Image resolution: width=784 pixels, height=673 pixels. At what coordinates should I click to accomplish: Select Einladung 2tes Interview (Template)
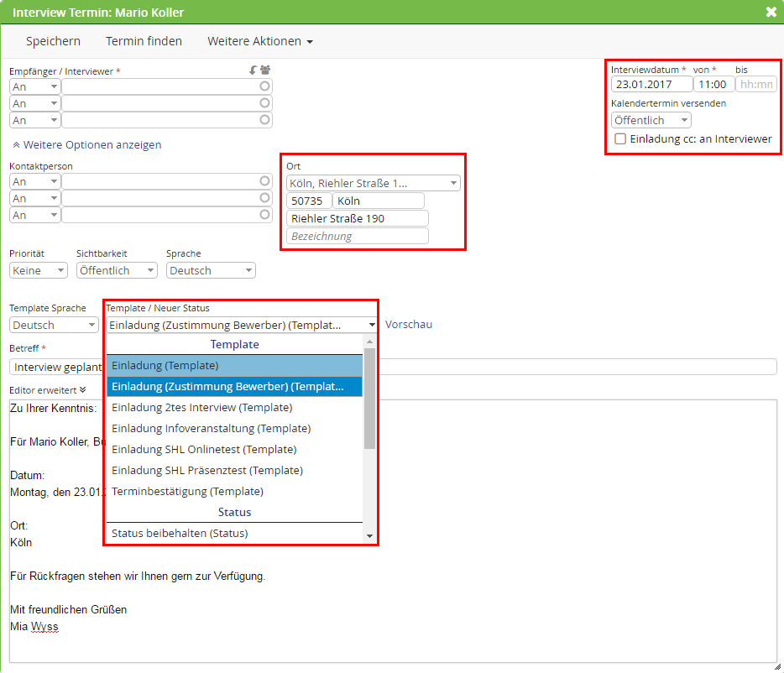point(234,408)
